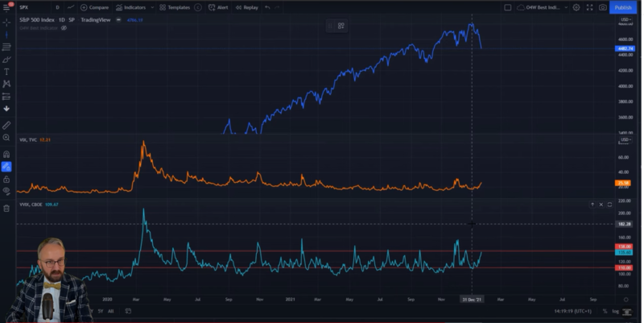Toggle hide all drawings eye in sidebar
The width and height of the screenshot is (644, 323).
[x=6, y=191]
